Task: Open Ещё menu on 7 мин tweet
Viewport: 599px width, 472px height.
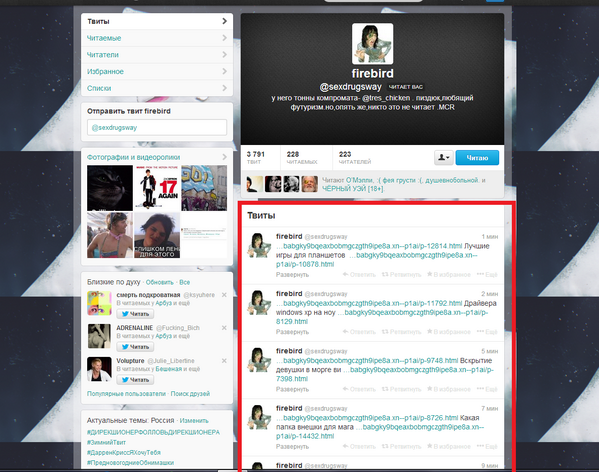Action: (487, 446)
